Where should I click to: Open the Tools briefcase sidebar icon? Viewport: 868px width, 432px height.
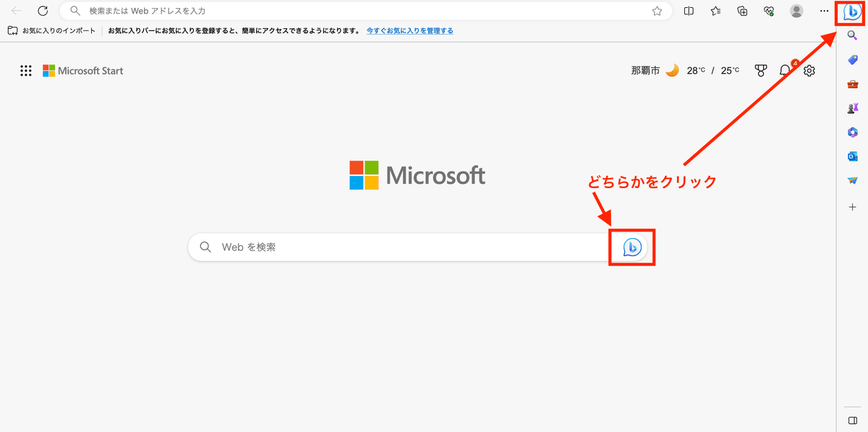(852, 84)
